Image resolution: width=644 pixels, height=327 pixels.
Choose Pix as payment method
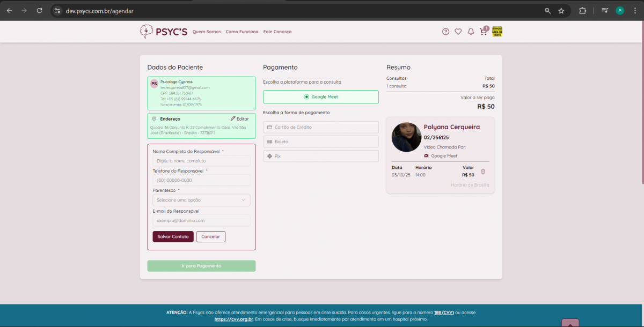[x=320, y=156]
